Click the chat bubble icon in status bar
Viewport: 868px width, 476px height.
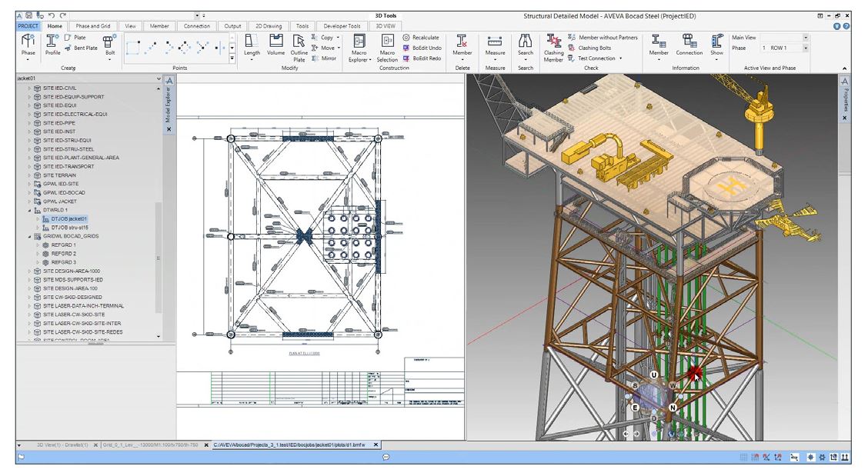click(386, 458)
